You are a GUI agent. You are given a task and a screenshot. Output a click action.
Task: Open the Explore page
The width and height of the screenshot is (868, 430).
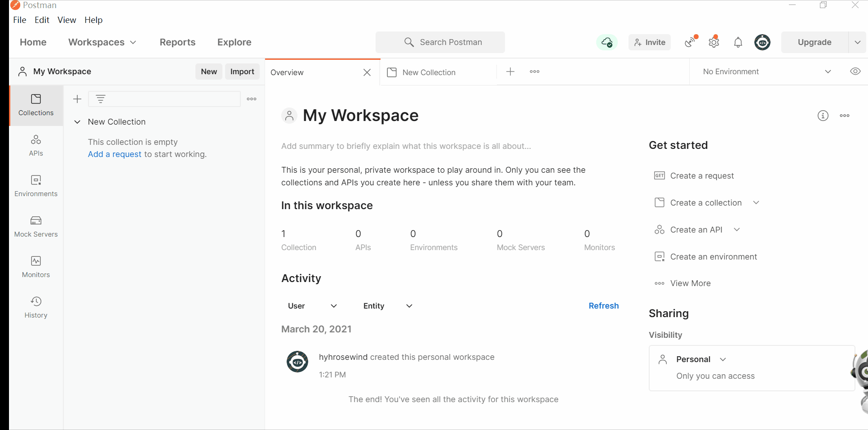(x=235, y=42)
